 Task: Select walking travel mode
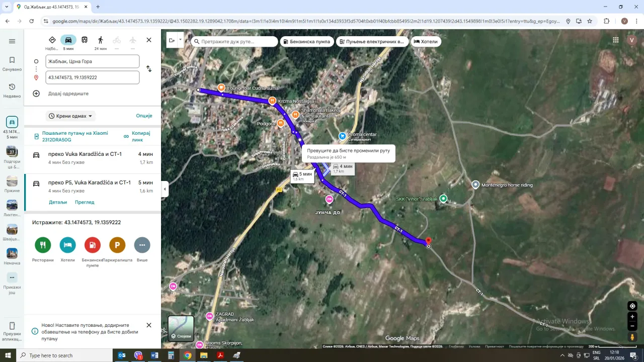[x=101, y=40]
